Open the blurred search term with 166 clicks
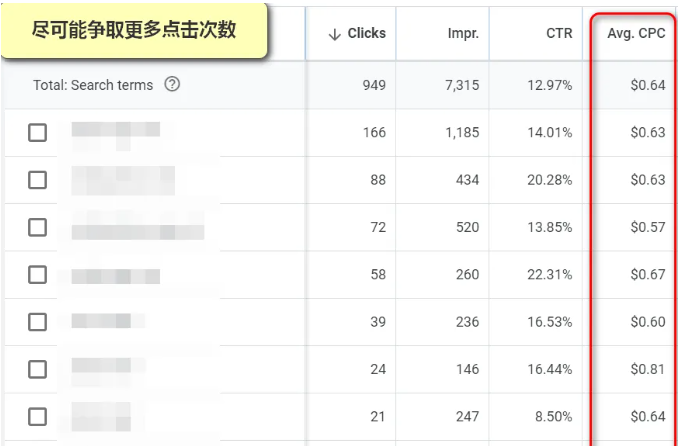684x446 pixels. pyautogui.click(x=115, y=133)
